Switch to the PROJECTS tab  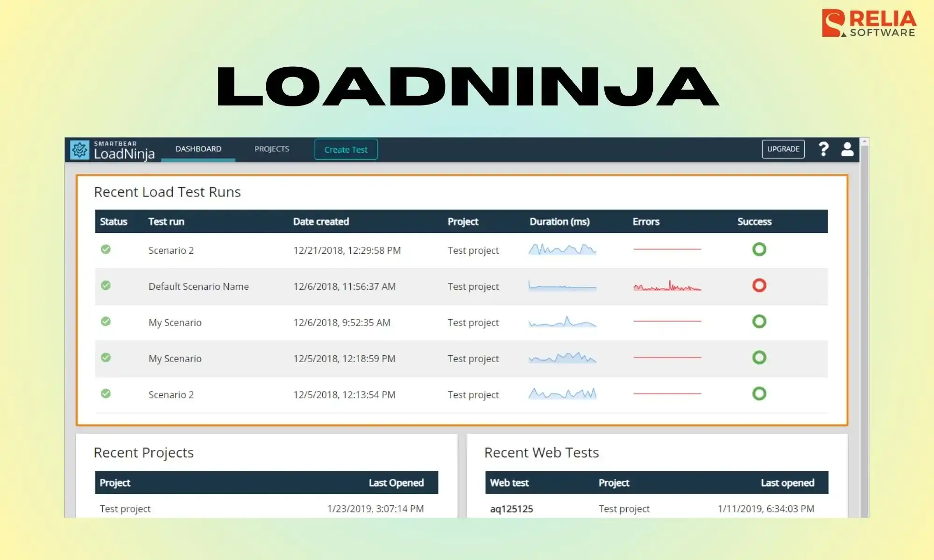point(272,149)
